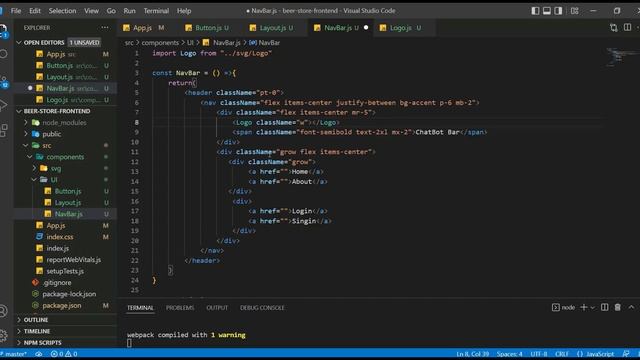Viewport: 640px width, 360px height.
Task: Add a new terminal with plus icon
Action: pyautogui.click(x=583, y=307)
